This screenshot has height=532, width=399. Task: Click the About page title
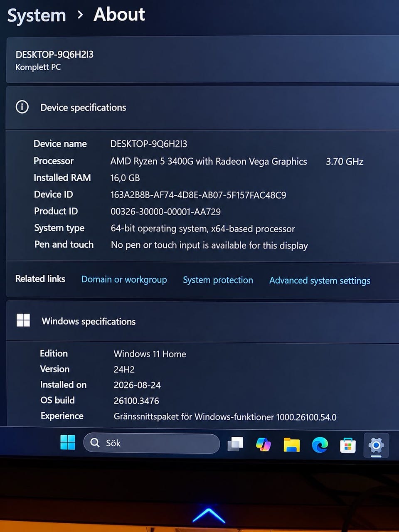pyautogui.click(x=119, y=15)
